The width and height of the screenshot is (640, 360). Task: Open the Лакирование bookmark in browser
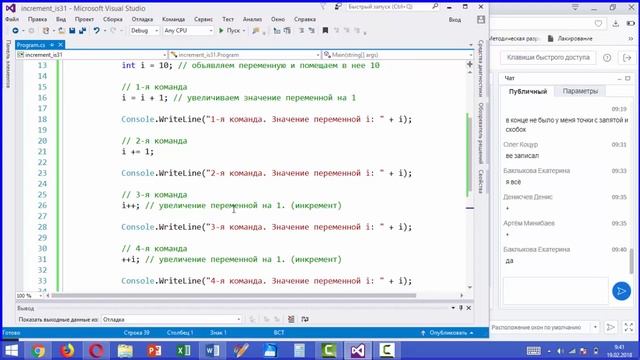[570, 38]
